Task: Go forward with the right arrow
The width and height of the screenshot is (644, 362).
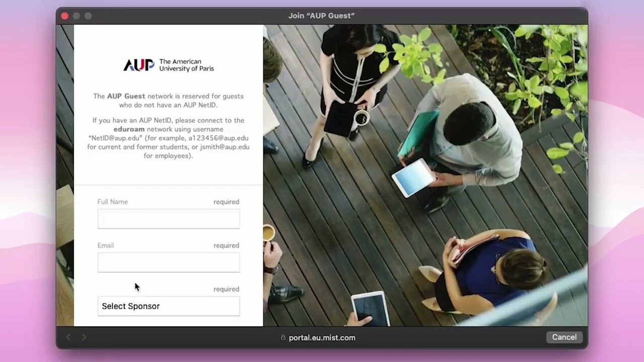Action: (x=84, y=337)
